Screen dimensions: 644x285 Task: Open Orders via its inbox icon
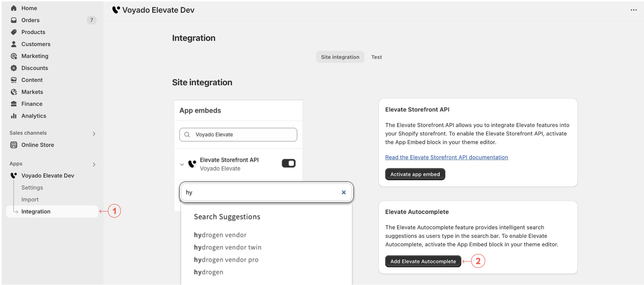coord(14,20)
